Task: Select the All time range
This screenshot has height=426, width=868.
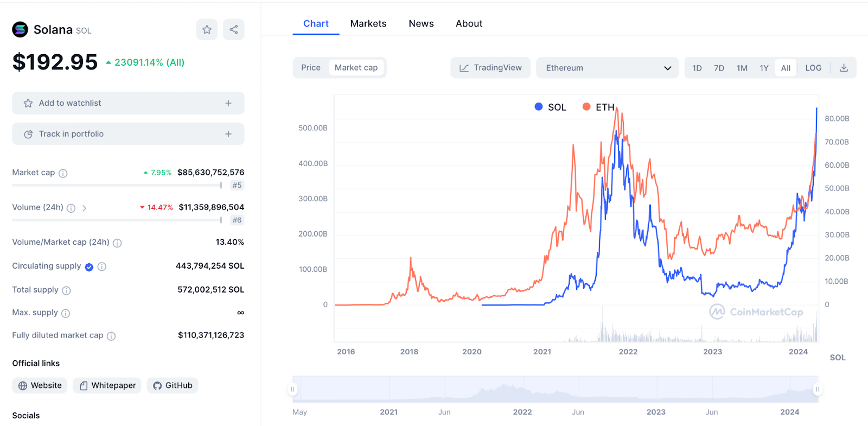Action: (x=786, y=68)
